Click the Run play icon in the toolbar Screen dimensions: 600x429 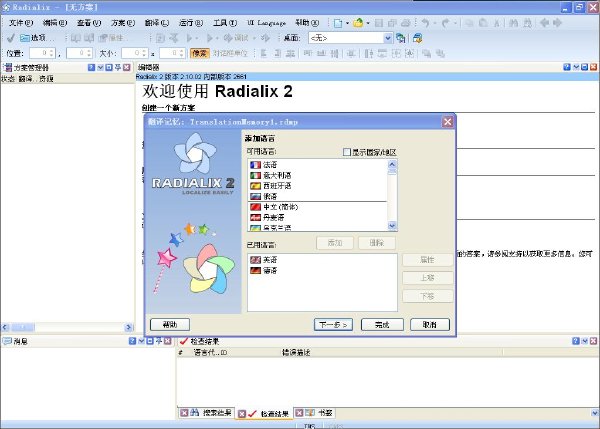point(189,38)
